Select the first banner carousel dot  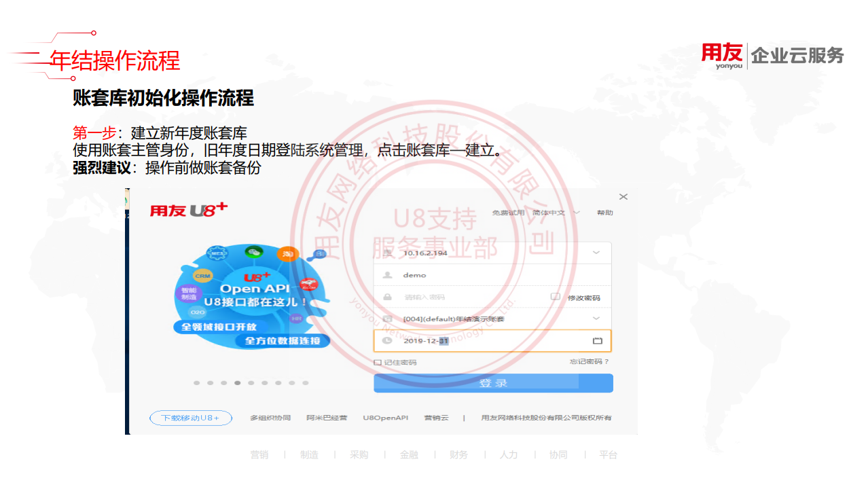197,383
